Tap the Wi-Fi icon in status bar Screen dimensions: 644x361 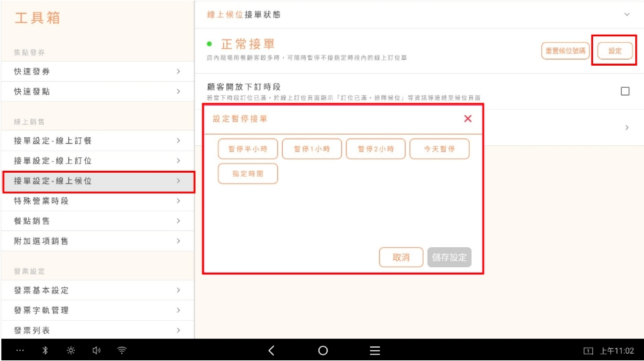coord(122,350)
